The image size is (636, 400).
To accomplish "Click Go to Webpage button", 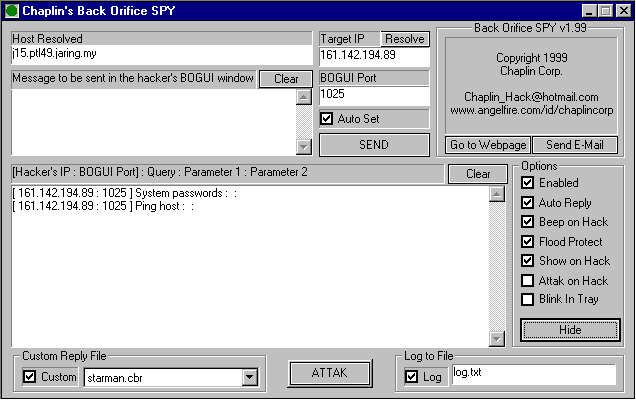I will coord(488,145).
